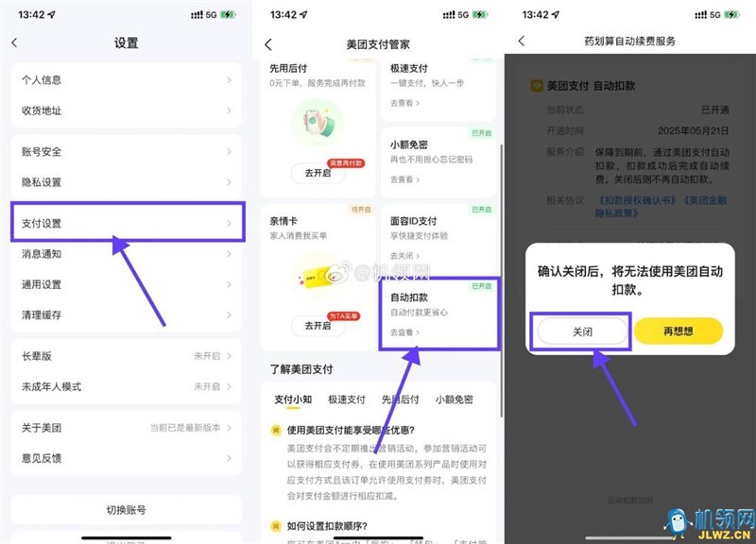Go back from 药划算自动续费服务 screen
Image resolution: width=756 pixels, height=544 pixels.
(522, 41)
